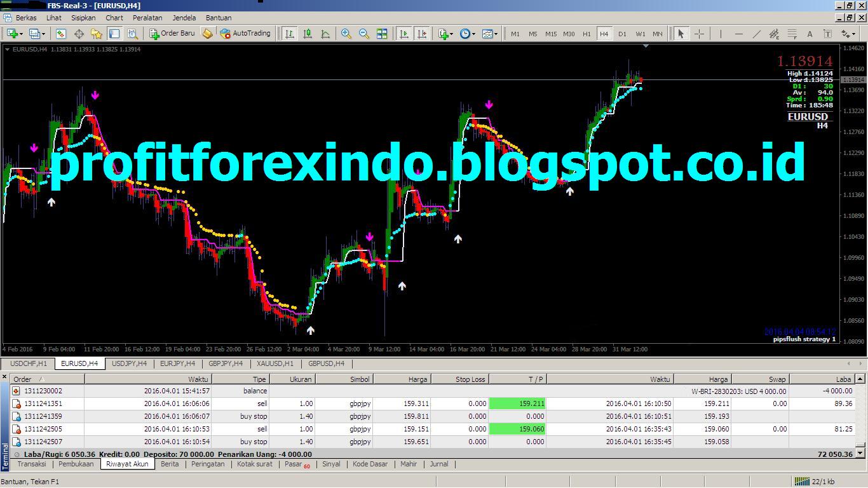Switch to candlestick chart mode
The width and height of the screenshot is (868, 488).
pyautogui.click(x=308, y=34)
